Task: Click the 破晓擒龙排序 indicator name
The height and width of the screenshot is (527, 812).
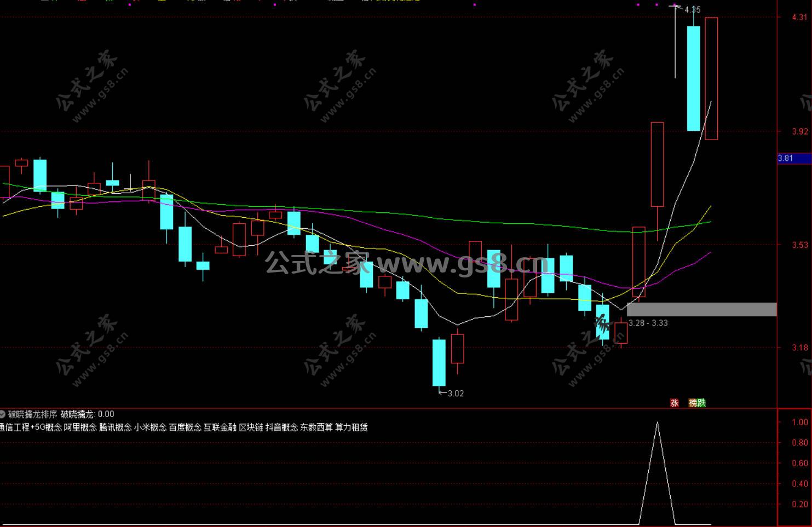Action: point(32,414)
